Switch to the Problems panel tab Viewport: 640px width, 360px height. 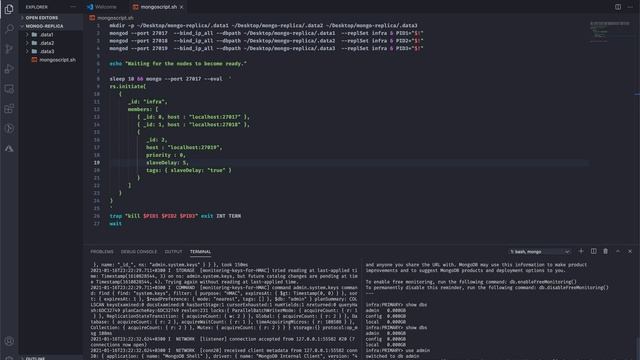click(x=102, y=252)
